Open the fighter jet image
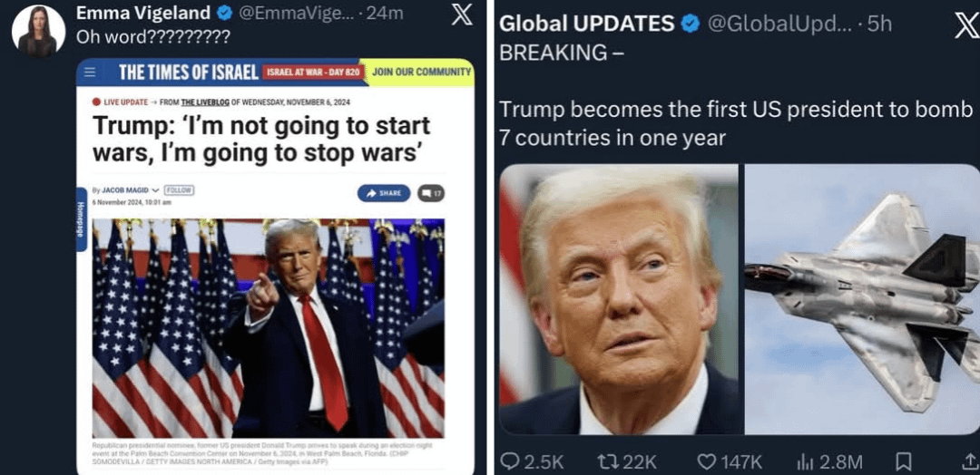This screenshot has width=980, height=475. click(862, 299)
